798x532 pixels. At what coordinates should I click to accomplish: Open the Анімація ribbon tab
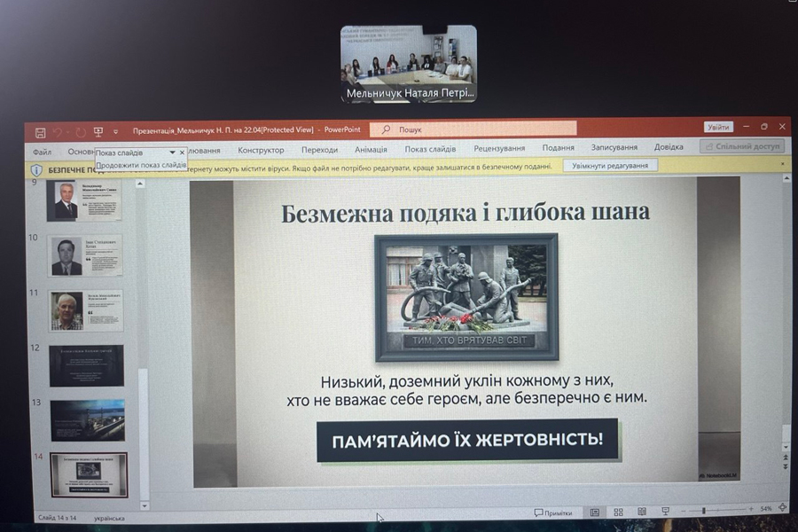[x=371, y=149]
